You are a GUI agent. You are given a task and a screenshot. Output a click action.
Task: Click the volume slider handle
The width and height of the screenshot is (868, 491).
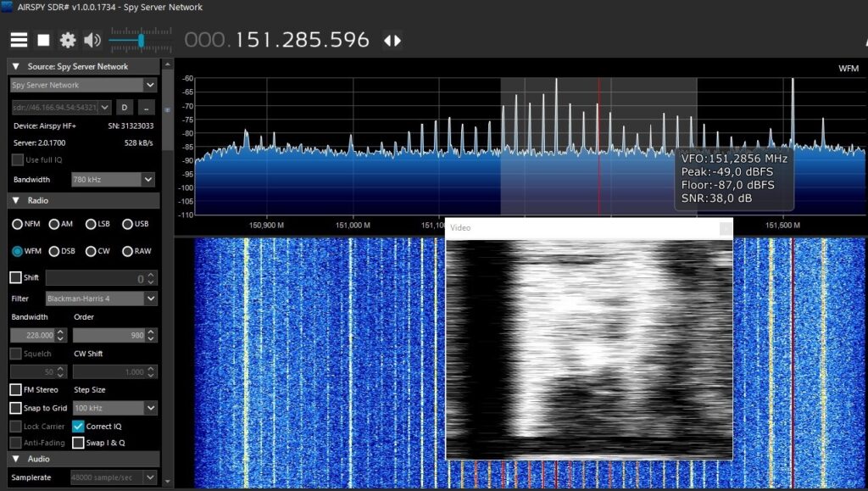(141, 40)
